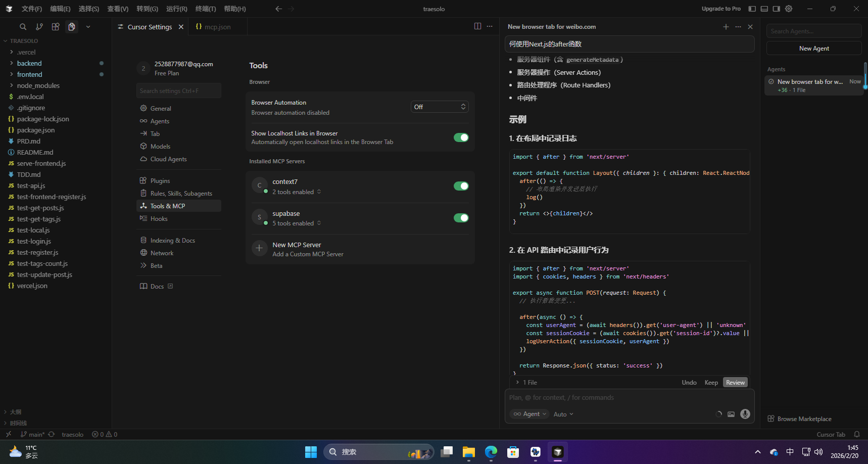Toggle the primary sidebar layout icon
The image size is (868, 464).
[x=752, y=9]
